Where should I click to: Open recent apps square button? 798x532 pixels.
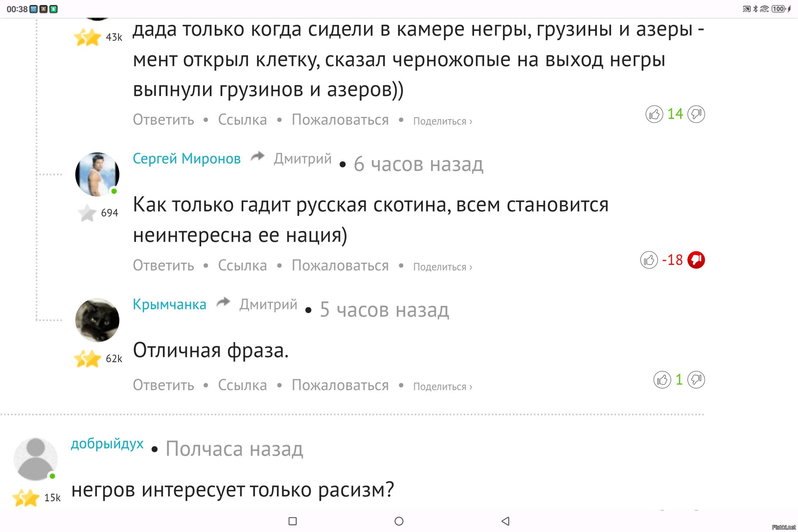coord(292,521)
